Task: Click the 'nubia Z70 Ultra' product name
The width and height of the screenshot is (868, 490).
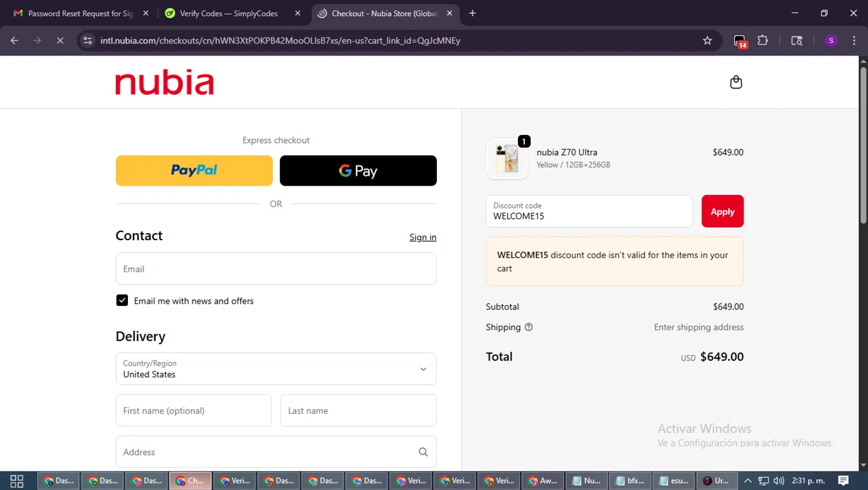Action: 567,152
